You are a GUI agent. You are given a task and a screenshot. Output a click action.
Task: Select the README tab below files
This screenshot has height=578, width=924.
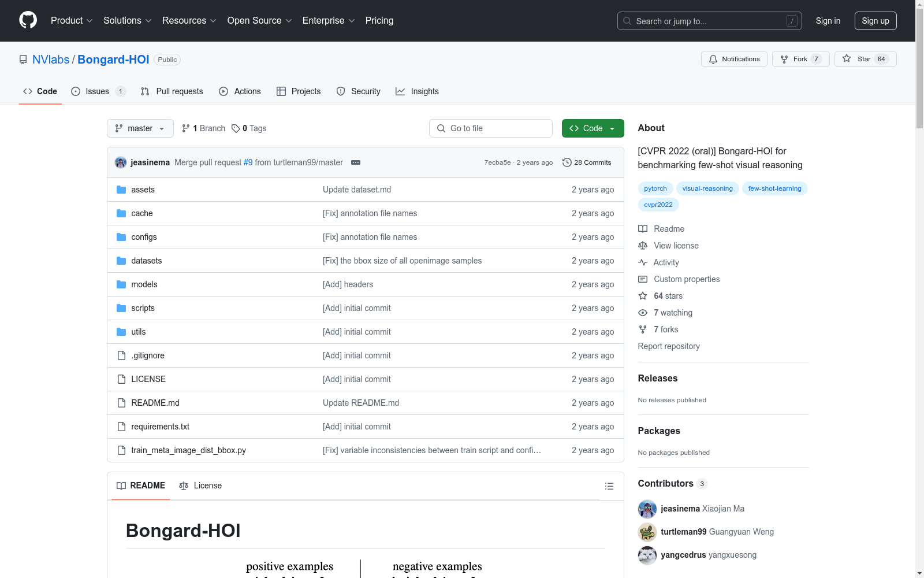[141, 486]
